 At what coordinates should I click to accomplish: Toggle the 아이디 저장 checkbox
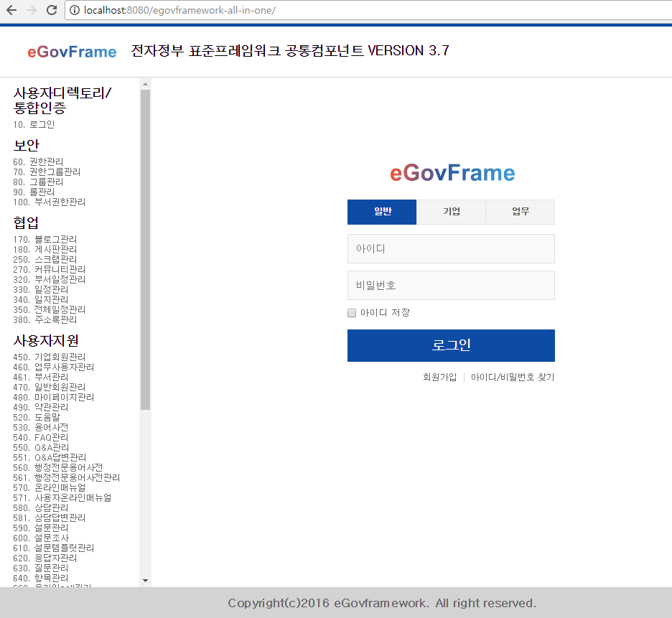pos(352,313)
